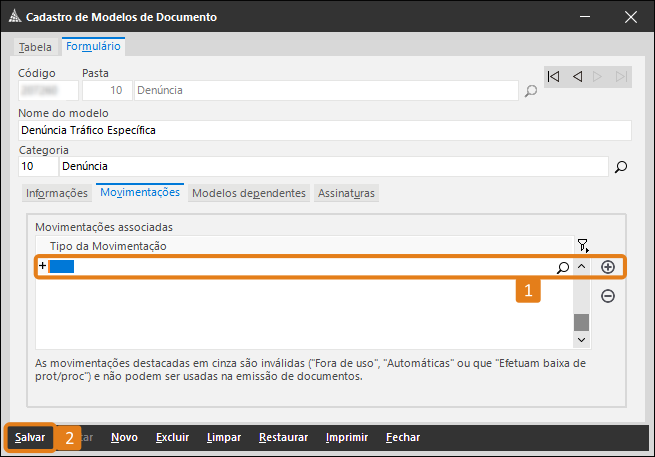Screen dimensions: 655x457
Task: Click the Imprimir button
Action: 347,437
